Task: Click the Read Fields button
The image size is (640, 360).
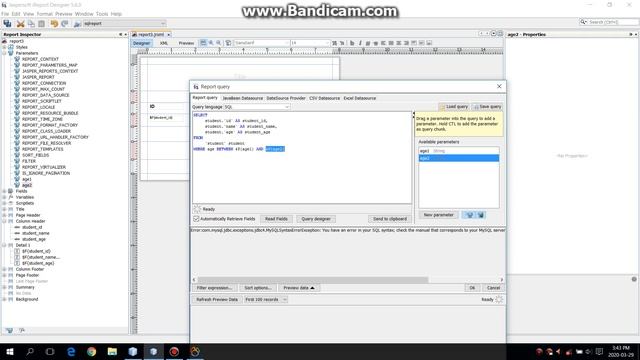Action: (276, 219)
